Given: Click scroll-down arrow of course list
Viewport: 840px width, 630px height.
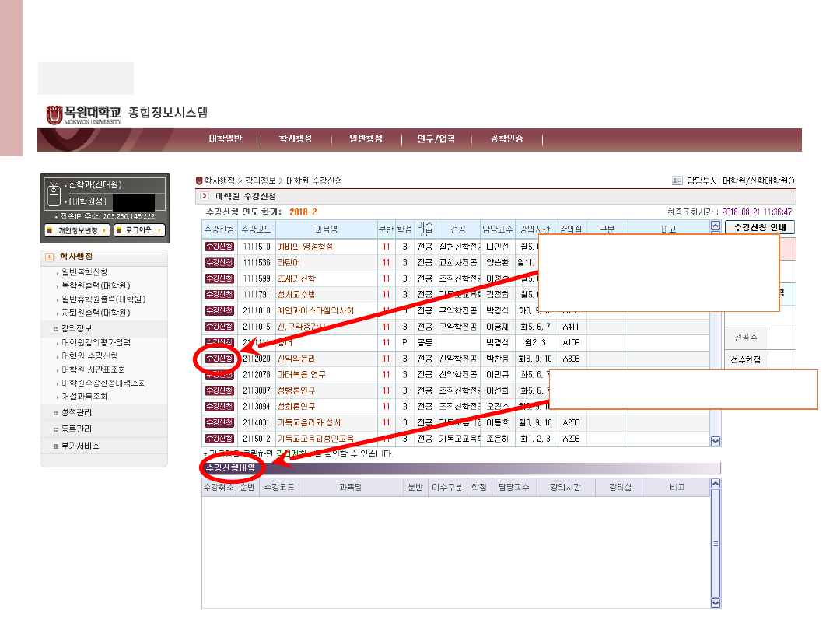Looking at the screenshot, I should click(x=716, y=441).
